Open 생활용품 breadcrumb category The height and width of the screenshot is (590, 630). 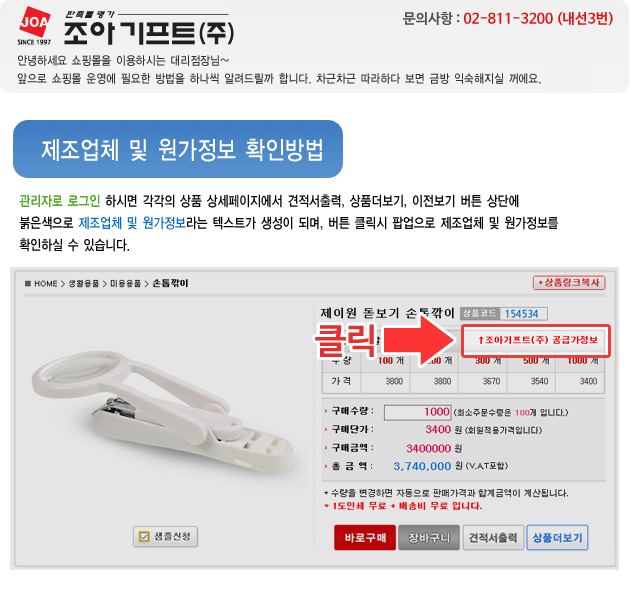click(84, 284)
